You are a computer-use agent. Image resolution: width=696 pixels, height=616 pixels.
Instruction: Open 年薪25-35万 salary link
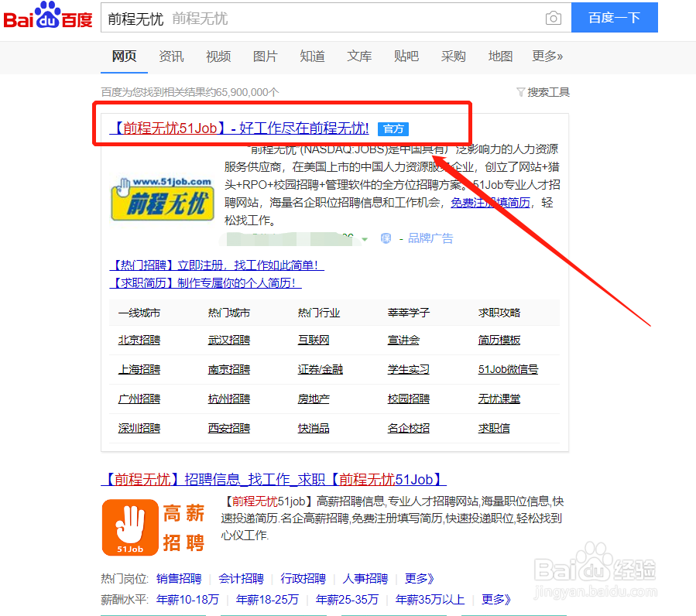coord(347,600)
